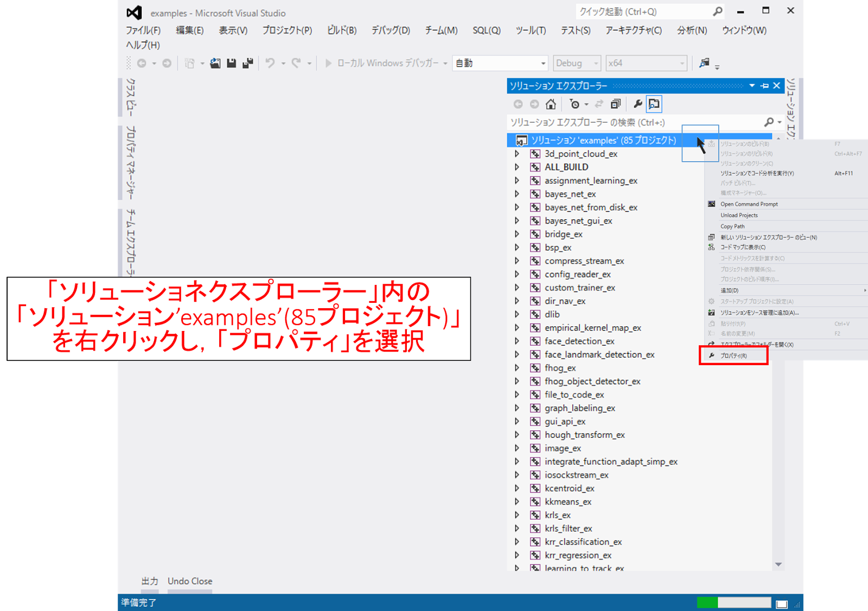Click the Save icon in main toolbar
This screenshot has height=611, width=868.
232,63
